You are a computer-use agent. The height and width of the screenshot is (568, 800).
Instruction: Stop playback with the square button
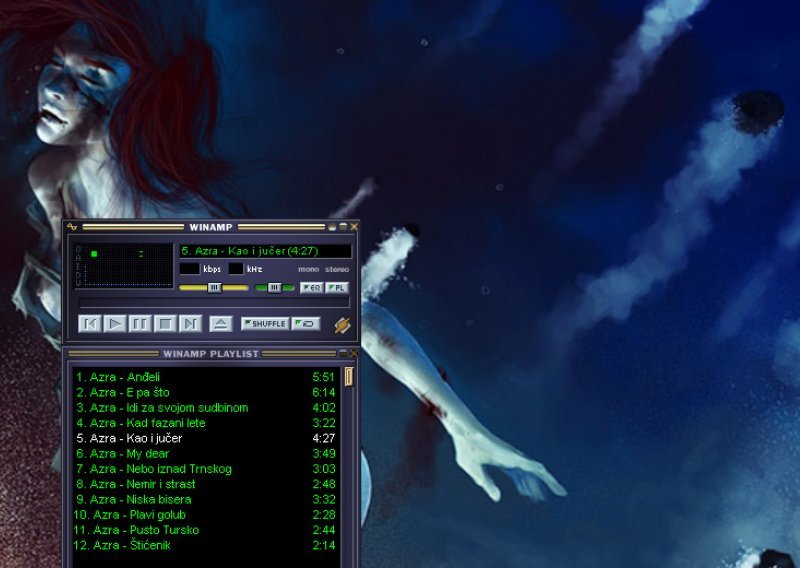point(165,324)
